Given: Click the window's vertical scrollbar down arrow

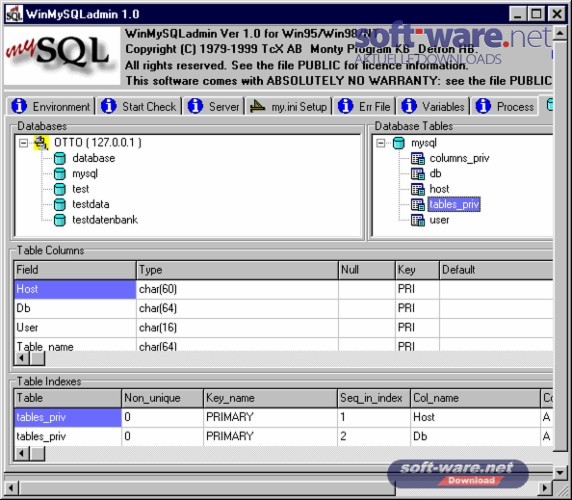Looking at the screenshot, I should (x=560, y=472).
